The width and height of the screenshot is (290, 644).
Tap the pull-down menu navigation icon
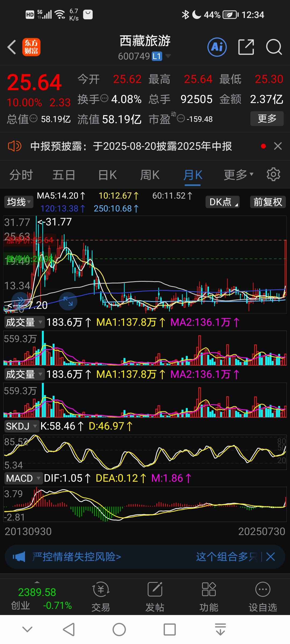(220, 630)
